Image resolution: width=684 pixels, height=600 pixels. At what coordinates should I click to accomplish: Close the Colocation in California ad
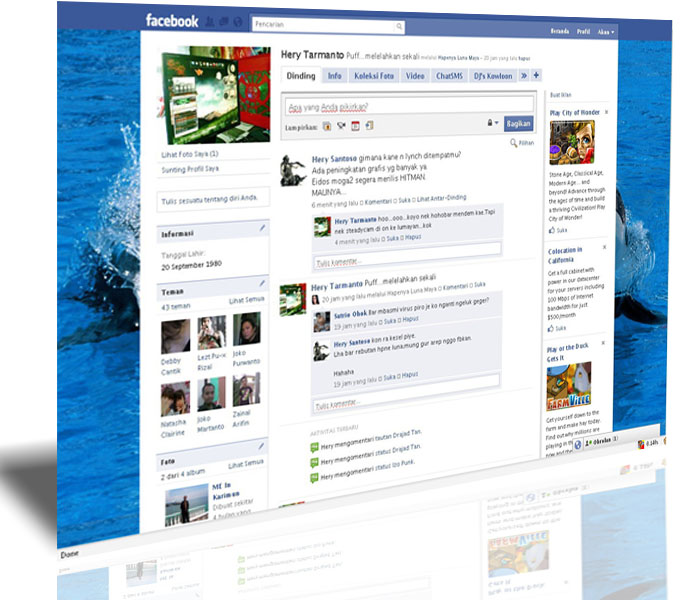(x=605, y=247)
